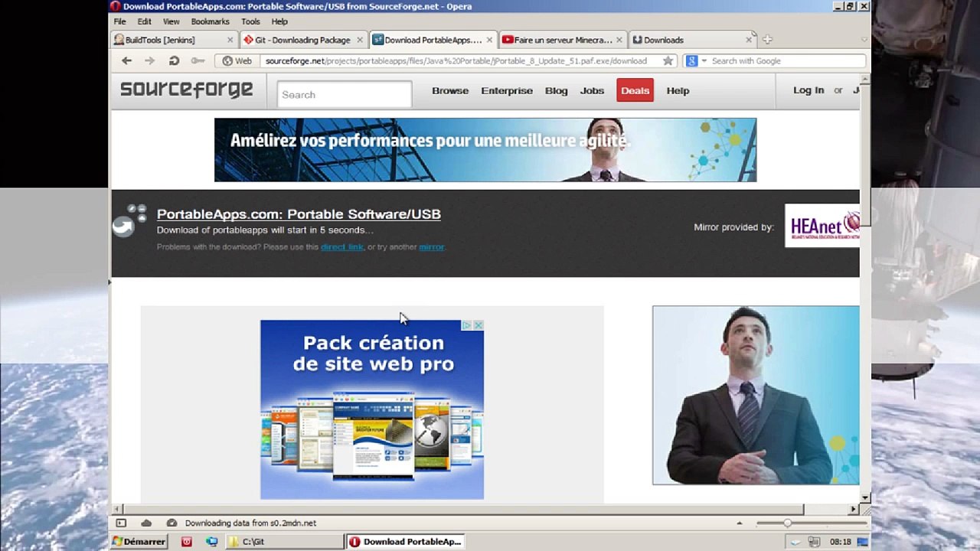
Task: Open the Help menu in menu bar
Action: (280, 21)
